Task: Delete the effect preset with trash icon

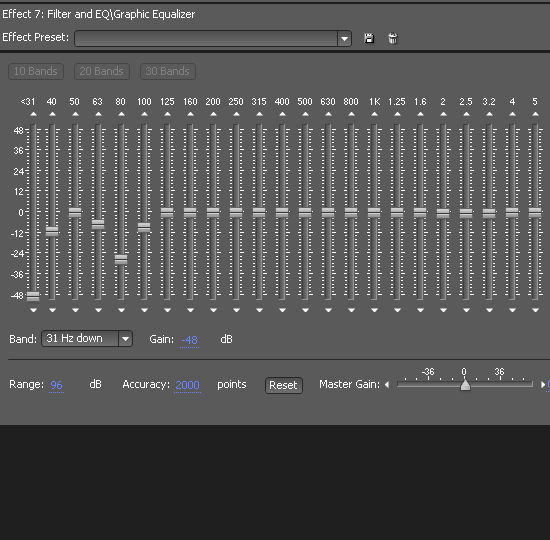Action: [x=393, y=38]
